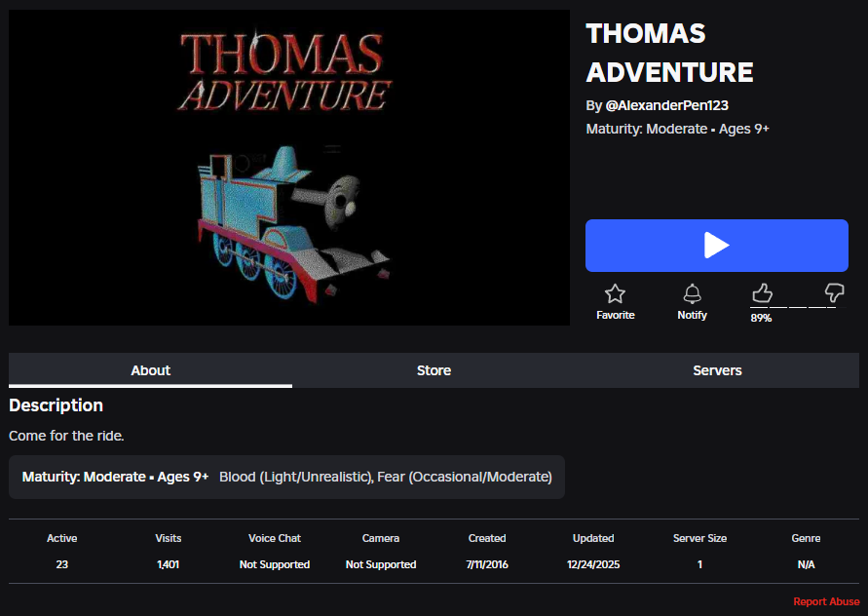Click the Server Size value 1

pyautogui.click(x=699, y=564)
